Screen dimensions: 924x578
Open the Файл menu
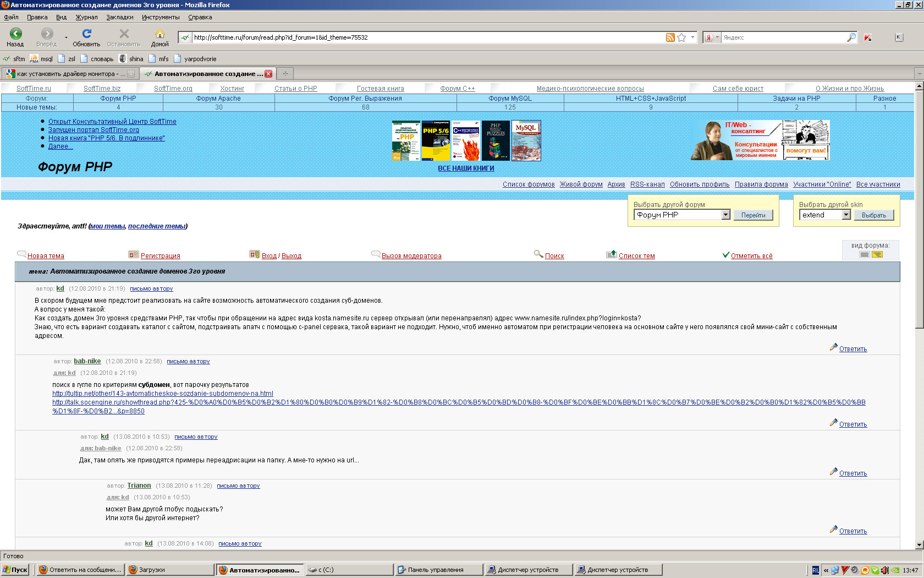click(x=11, y=17)
